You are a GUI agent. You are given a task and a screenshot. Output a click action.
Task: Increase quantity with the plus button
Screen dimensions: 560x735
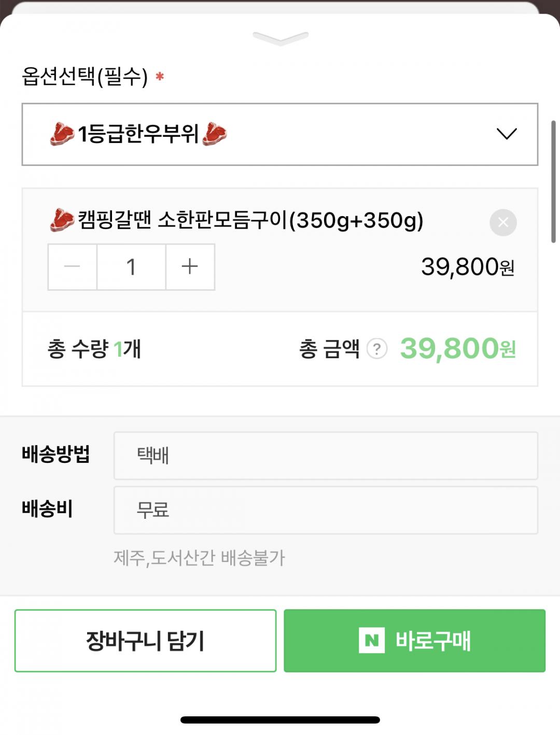click(x=190, y=267)
